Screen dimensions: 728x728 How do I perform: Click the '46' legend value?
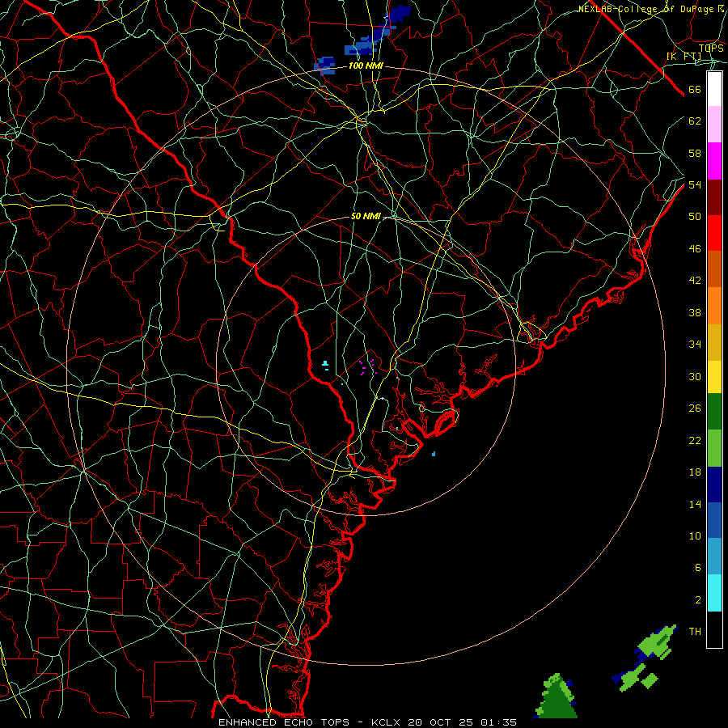[695, 249]
